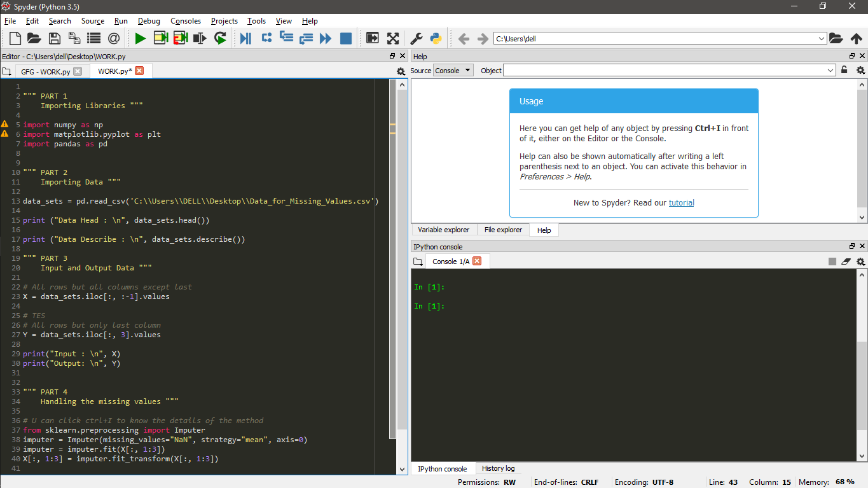868x488 pixels.
Task: Open the working directory path dropdown
Action: [x=822, y=39]
